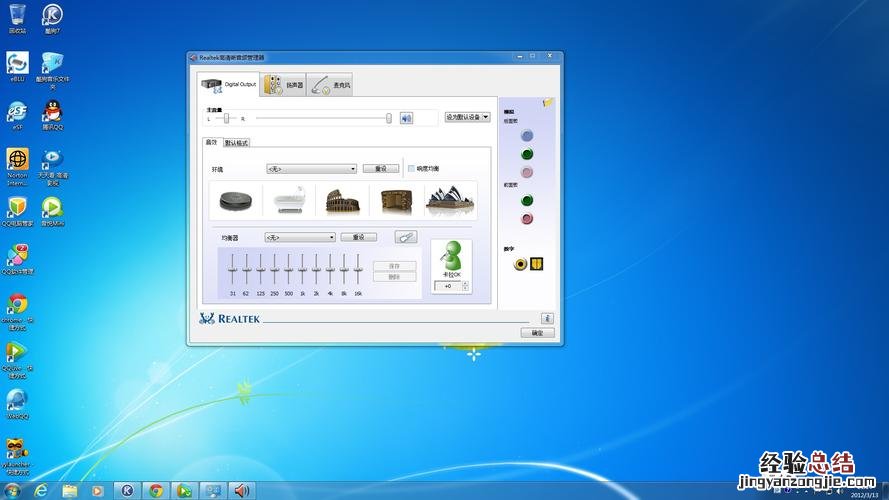Increase the Karaoke key value with the up arrow

coord(465,283)
